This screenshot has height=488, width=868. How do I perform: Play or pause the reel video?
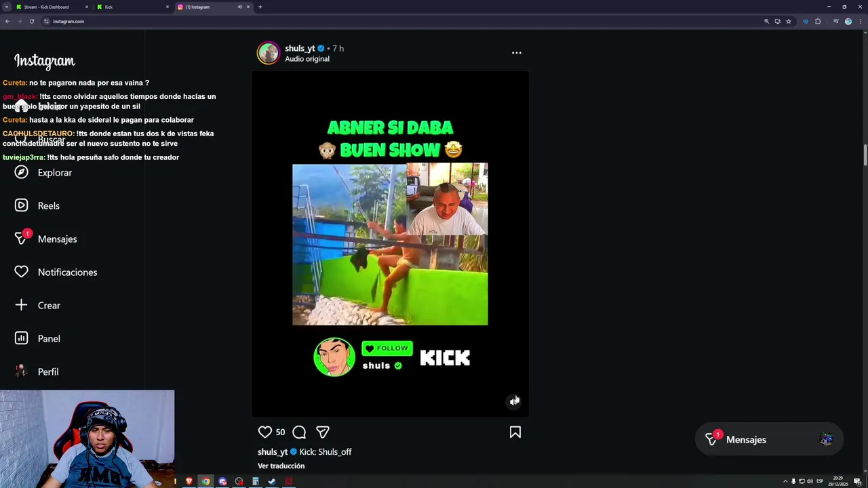(x=390, y=244)
